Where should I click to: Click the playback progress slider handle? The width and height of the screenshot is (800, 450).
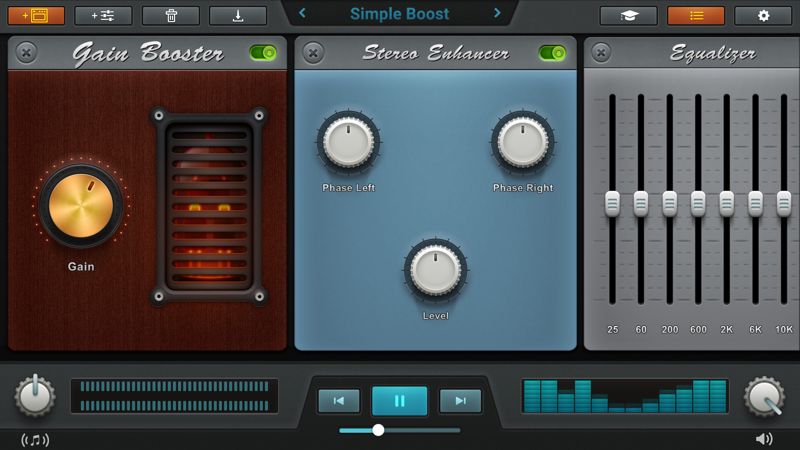point(378,430)
